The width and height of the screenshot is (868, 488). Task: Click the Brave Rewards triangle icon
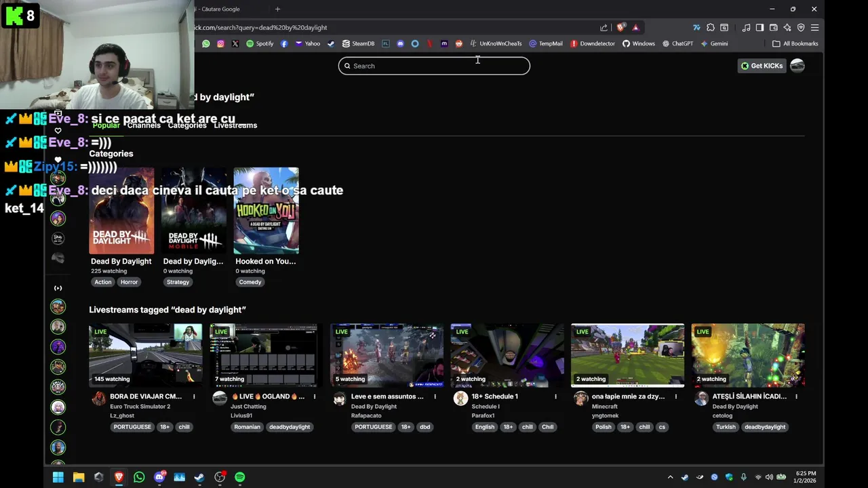coord(635,28)
